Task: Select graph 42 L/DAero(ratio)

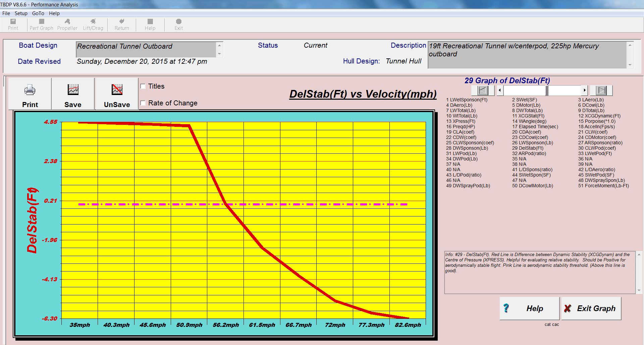Action: (x=596, y=169)
